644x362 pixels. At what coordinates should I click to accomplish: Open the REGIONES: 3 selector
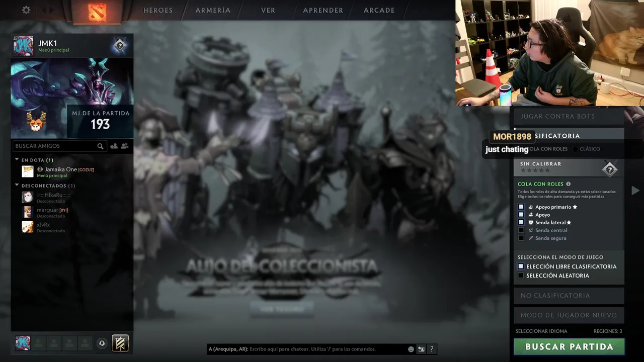[607, 331]
